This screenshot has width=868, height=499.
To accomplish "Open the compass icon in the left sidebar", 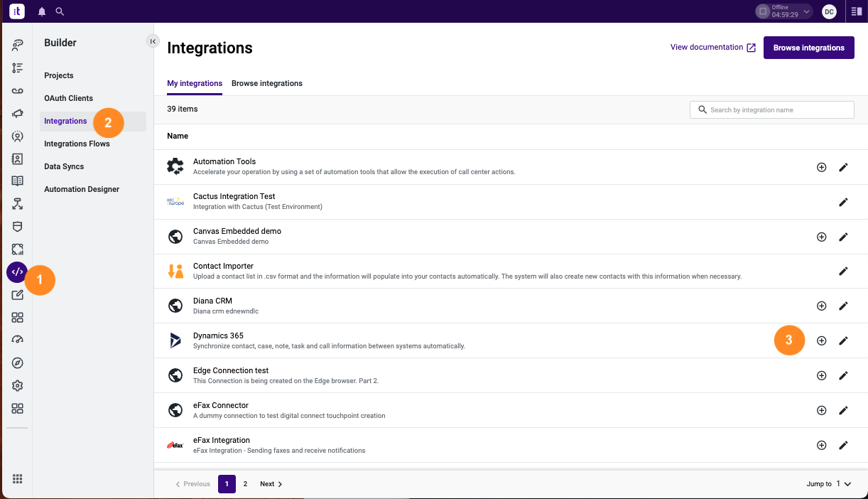I will pos(18,363).
